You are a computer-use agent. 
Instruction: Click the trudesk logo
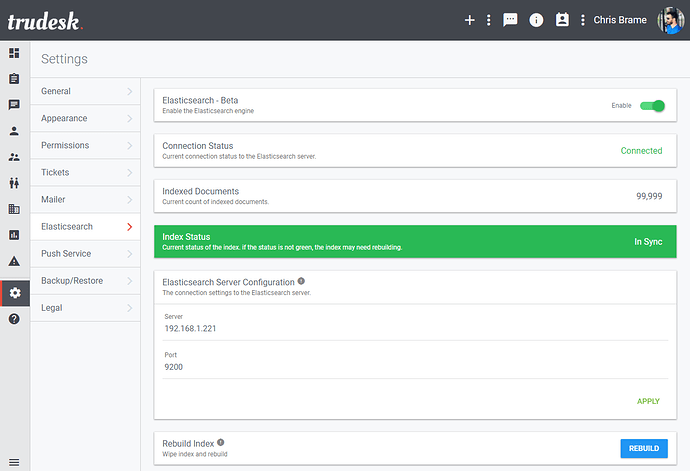click(45, 22)
